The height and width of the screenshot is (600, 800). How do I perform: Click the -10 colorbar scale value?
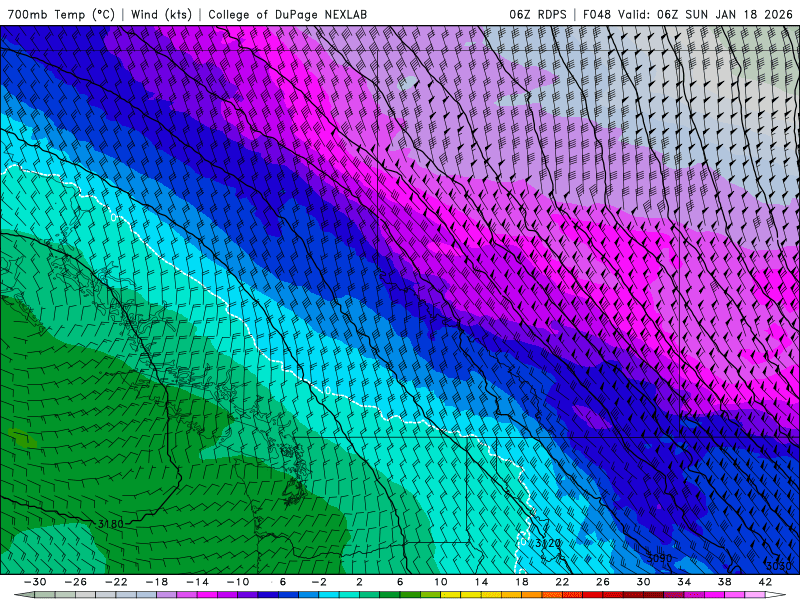[x=238, y=582]
